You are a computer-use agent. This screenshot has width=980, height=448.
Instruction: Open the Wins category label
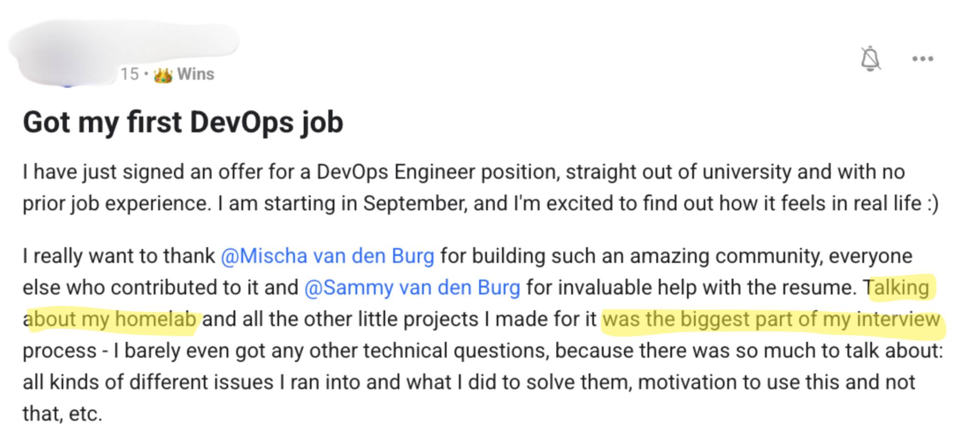coord(195,74)
